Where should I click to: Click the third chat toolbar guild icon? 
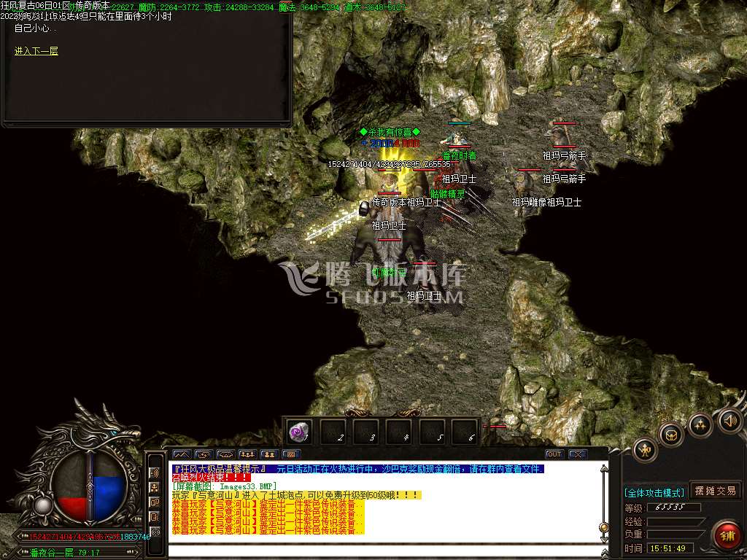tap(225, 454)
